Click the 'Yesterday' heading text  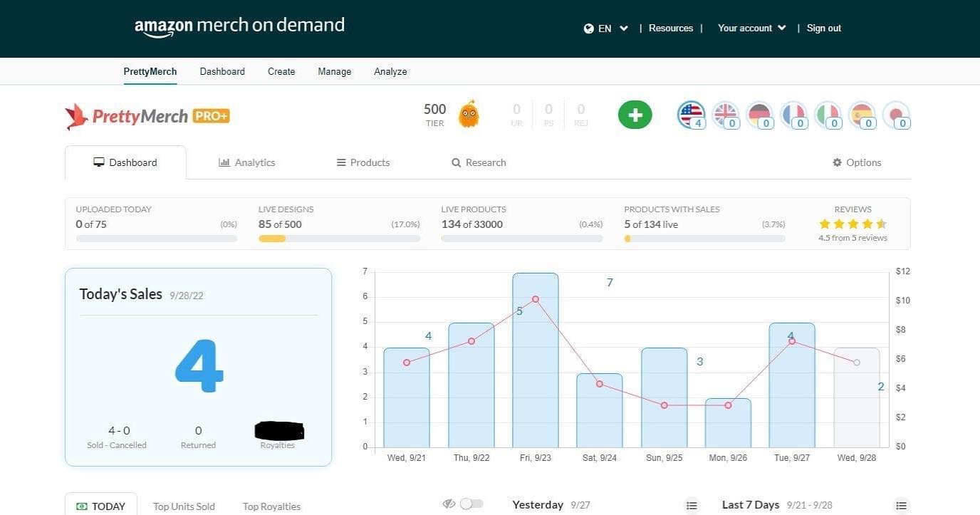pyautogui.click(x=538, y=504)
